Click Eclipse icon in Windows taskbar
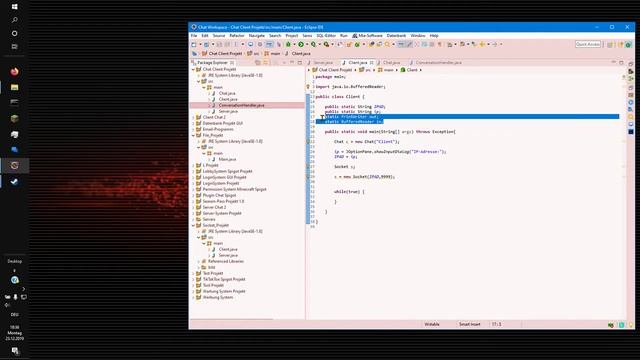The height and width of the screenshot is (360, 640). (14, 165)
